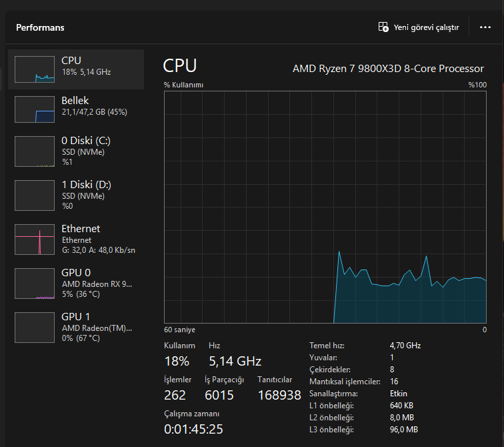The height and width of the screenshot is (447, 504).
Task: Open the 1 Diski (D:) sidebar entry
Action: 76,195
